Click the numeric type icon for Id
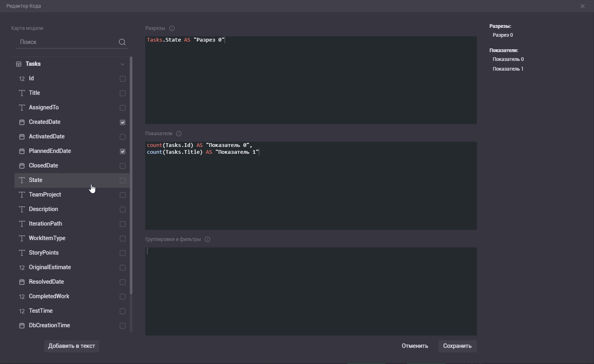 click(22, 79)
